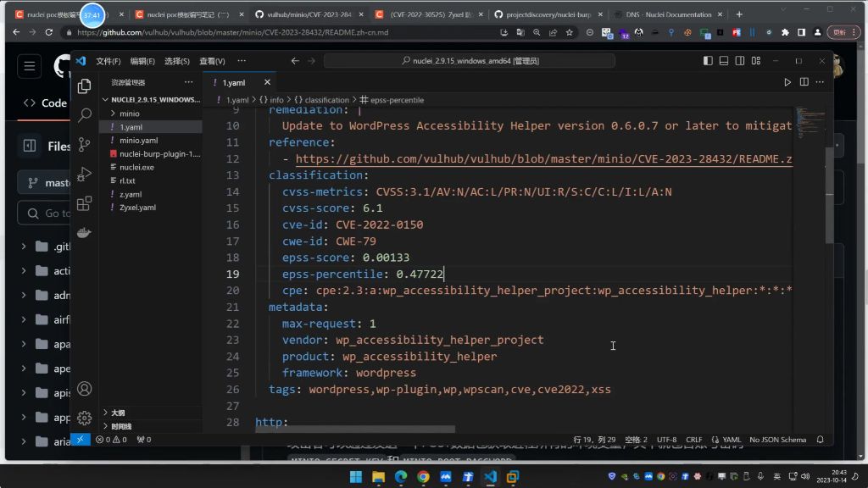This screenshot has height=488, width=868.
Task: Toggle the secondary side bar layout icon
Action: click(739, 61)
